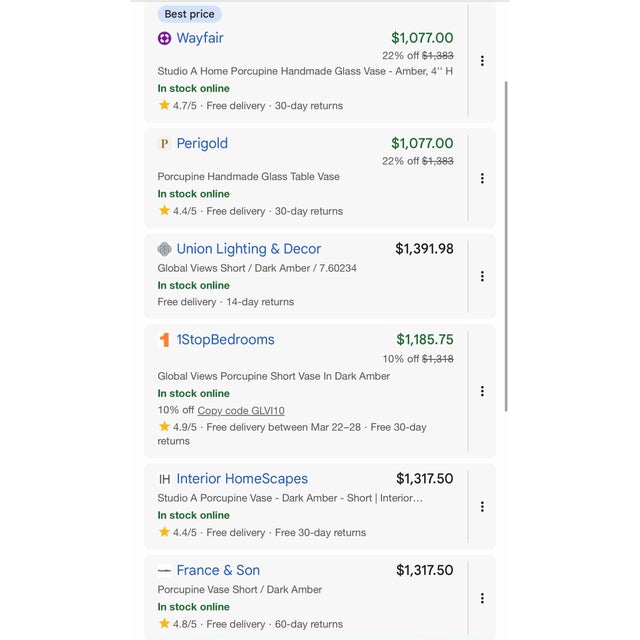640x640 pixels.
Task: Open three-dot menu for France & Son listing
Action: click(x=482, y=598)
